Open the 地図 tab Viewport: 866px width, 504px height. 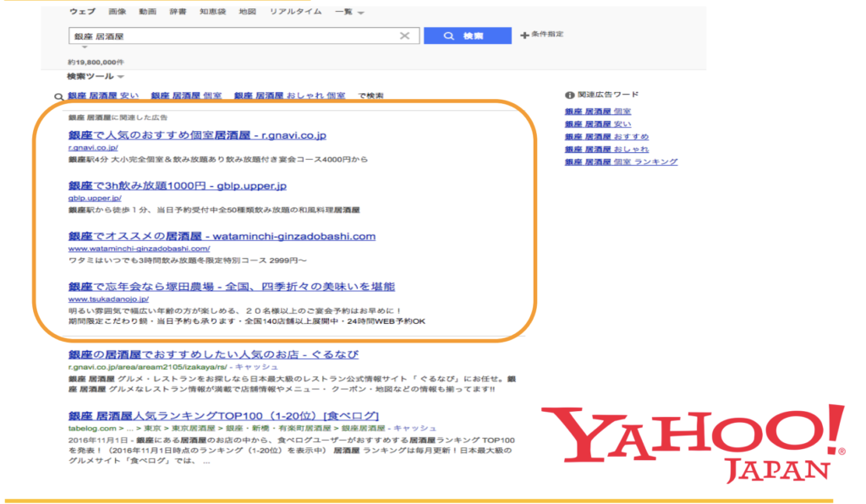point(247,13)
